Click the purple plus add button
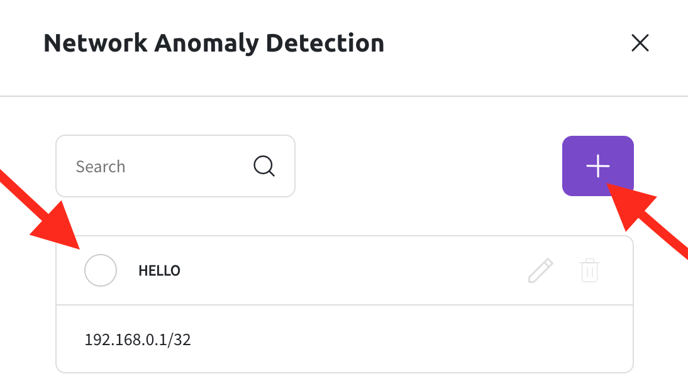 click(x=598, y=166)
